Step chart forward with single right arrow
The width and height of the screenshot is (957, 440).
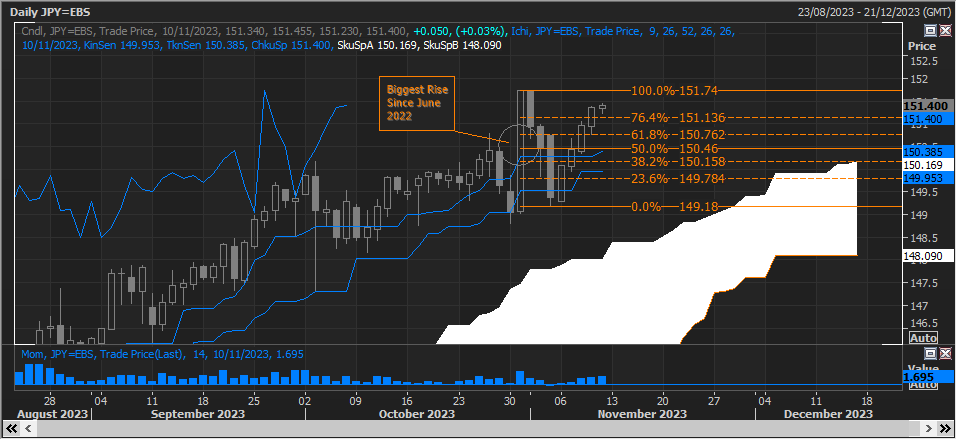coord(930,428)
